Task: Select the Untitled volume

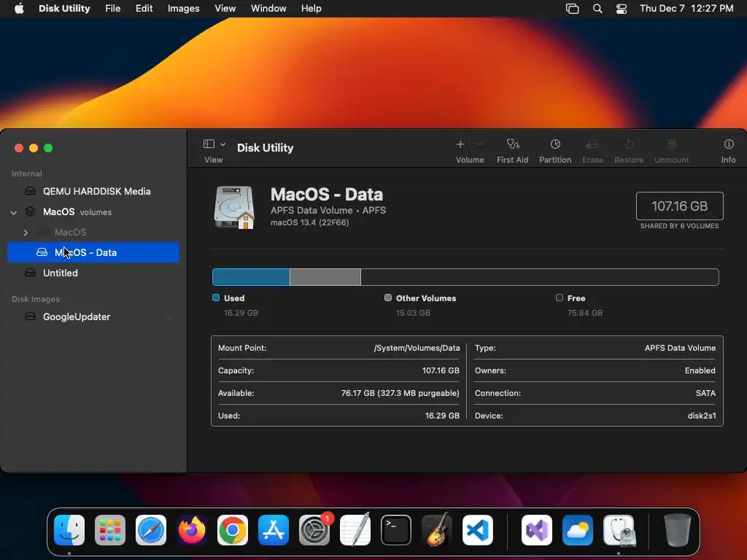Action: 93,273
